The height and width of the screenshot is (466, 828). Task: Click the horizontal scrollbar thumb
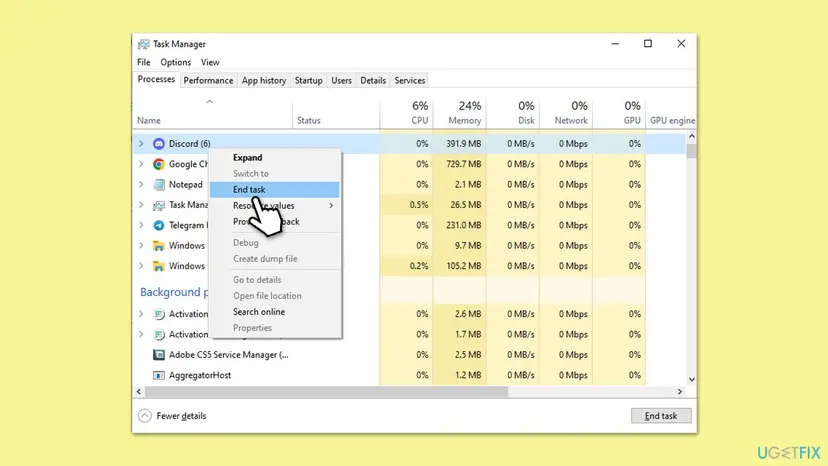[326, 392]
